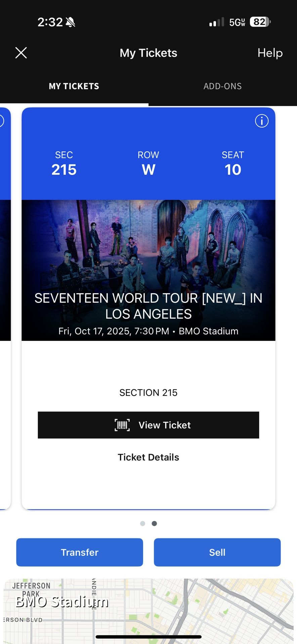Screen dimensions: 297x644
Task: Tap the previous ticket card edge
Action: pos(5,302)
